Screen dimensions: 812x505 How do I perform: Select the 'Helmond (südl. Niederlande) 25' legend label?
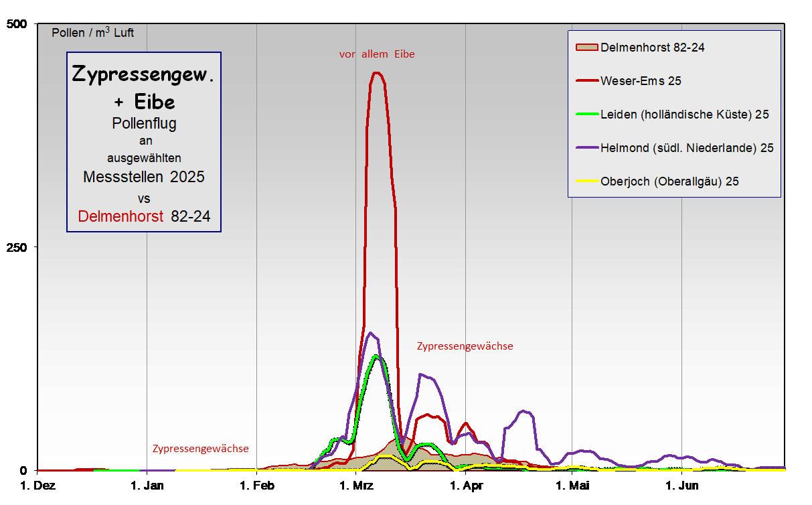687,147
